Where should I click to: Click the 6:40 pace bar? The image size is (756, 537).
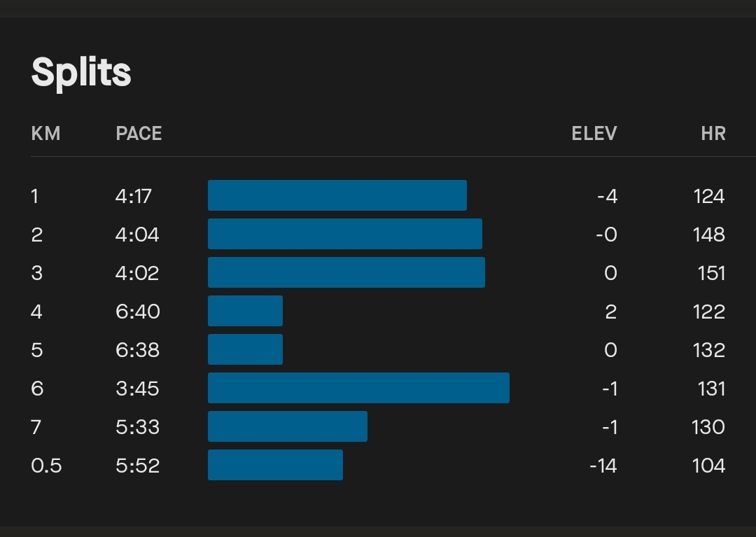coord(245,311)
